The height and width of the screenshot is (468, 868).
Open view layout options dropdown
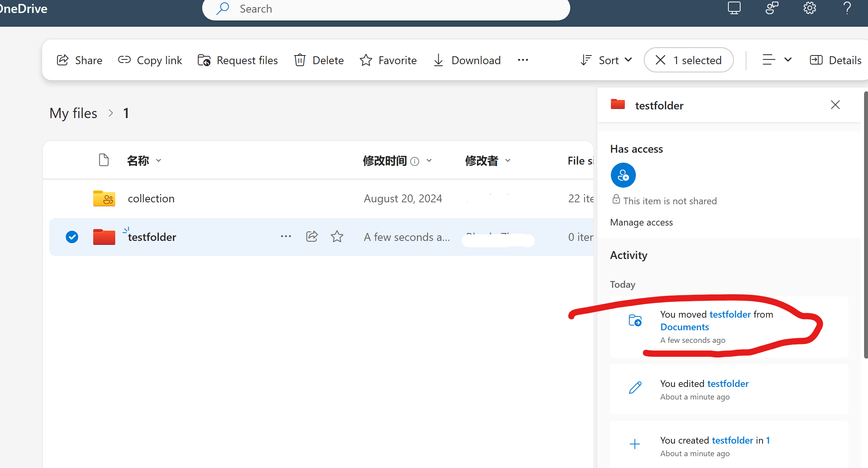(x=777, y=60)
